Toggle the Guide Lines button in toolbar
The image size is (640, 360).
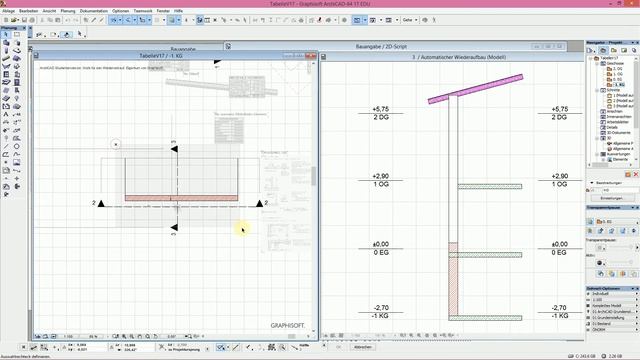114,20
